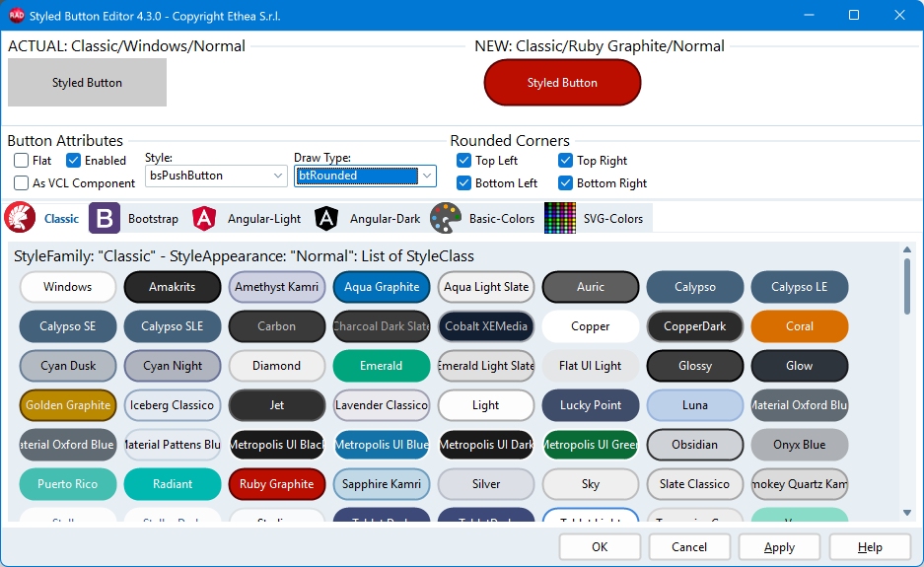Click the black Angular-Dark shield icon
Image resolution: width=924 pixels, height=567 pixels.
325,218
